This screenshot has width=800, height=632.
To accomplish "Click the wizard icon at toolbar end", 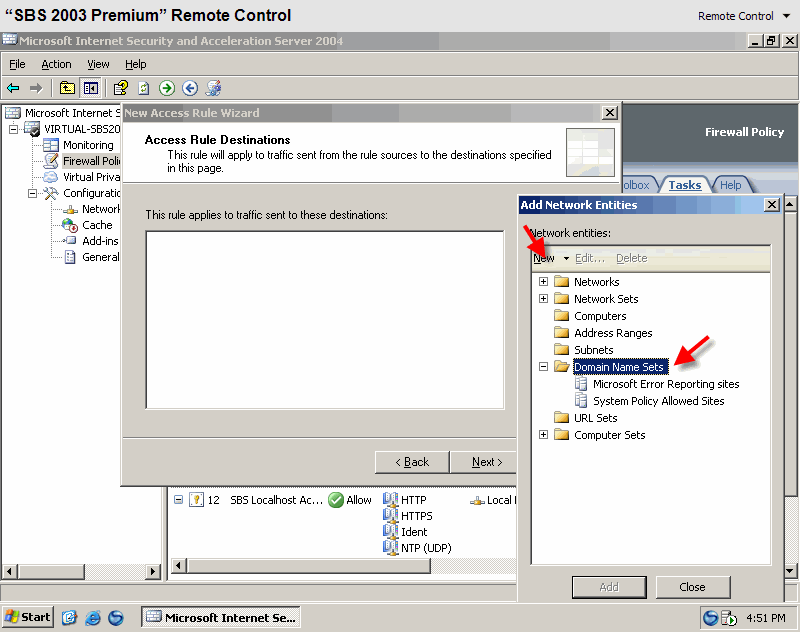I will 213,88.
